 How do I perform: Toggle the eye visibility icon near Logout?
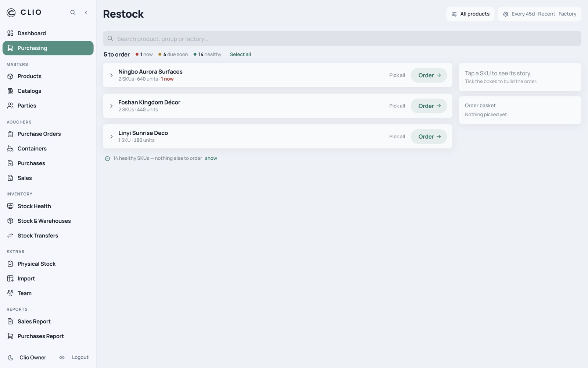pyautogui.click(x=62, y=357)
